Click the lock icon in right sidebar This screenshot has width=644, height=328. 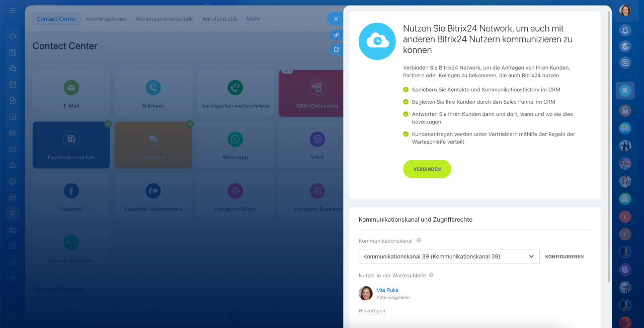tap(625, 110)
